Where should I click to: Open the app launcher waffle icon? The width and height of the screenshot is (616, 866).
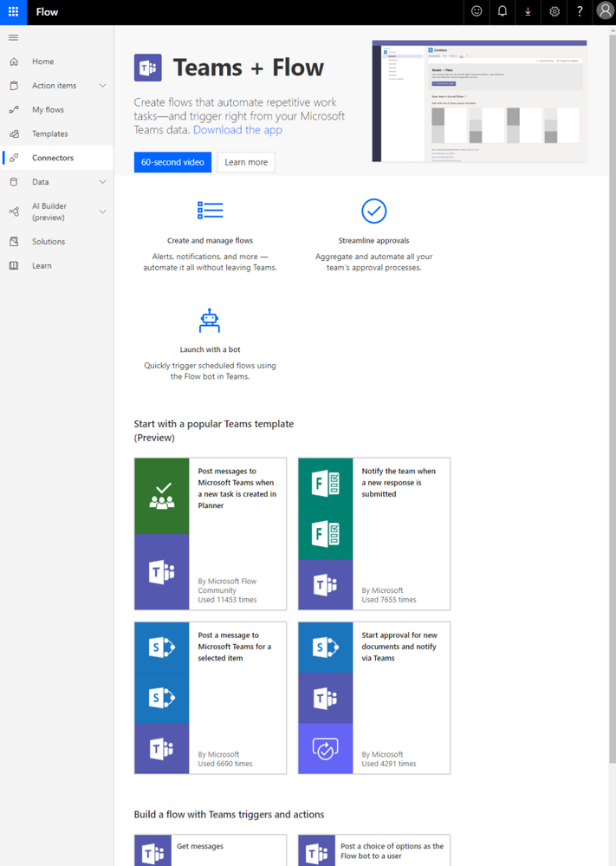point(13,11)
